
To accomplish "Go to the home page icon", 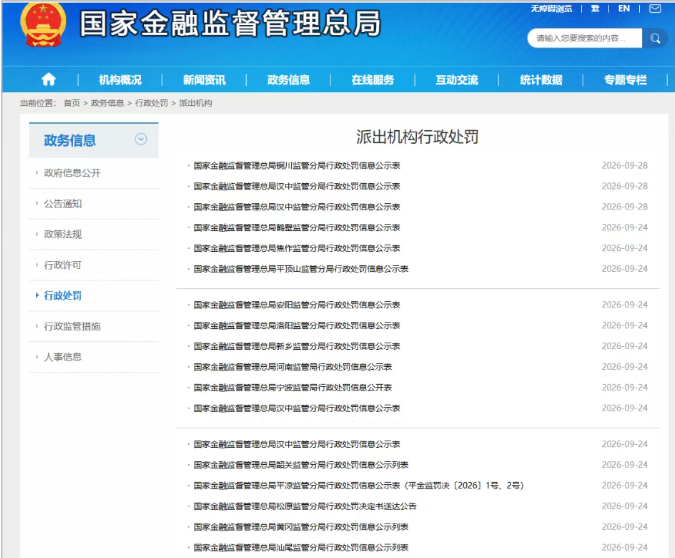I will (x=48, y=79).
